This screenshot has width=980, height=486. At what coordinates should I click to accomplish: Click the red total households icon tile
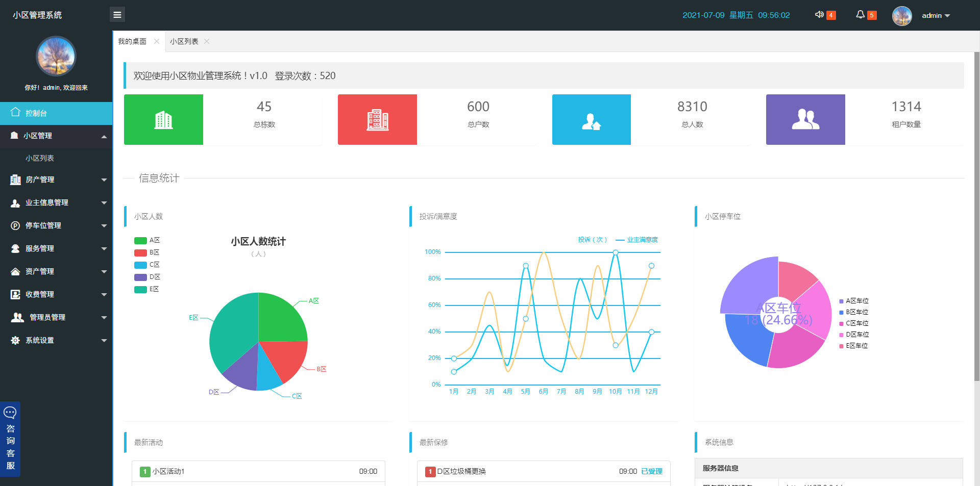(x=377, y=120)
